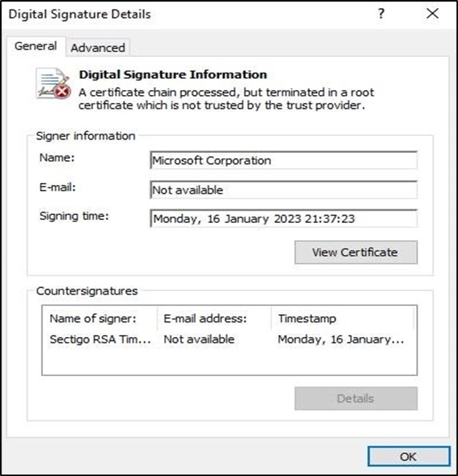The image size is (458, 476).
Task: Switch to the Advanced tab
Action: (98, 48)
